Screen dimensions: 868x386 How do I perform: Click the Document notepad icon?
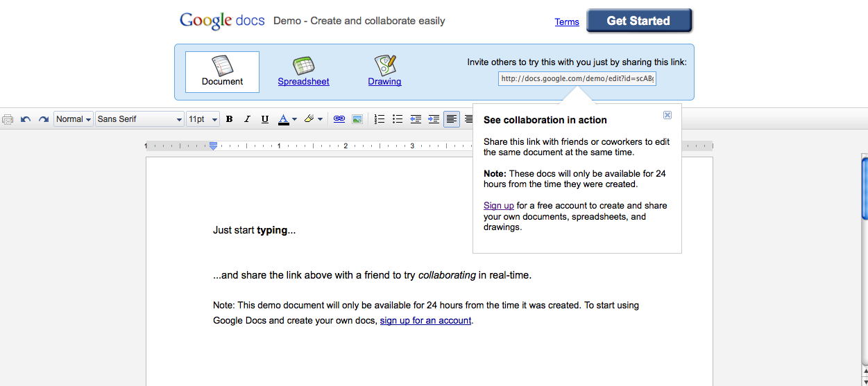click(222, 65)
